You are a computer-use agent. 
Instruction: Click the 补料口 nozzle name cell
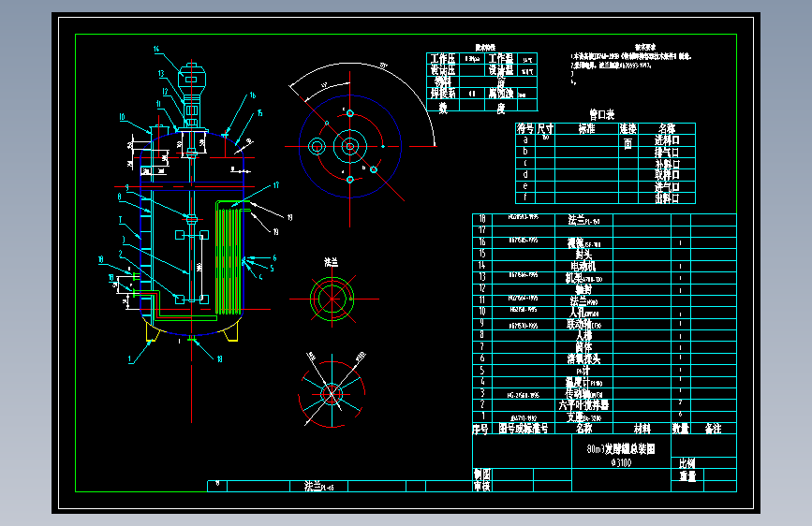coord(667,164)
